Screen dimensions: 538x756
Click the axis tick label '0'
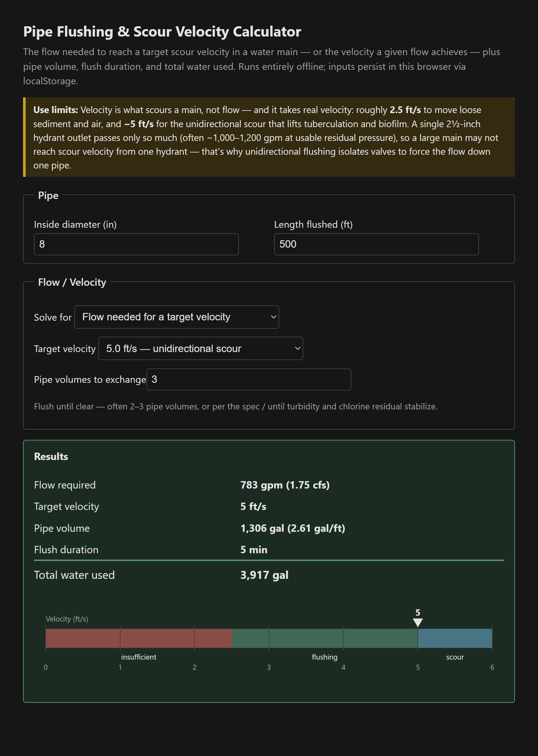[x=46, y=667]
